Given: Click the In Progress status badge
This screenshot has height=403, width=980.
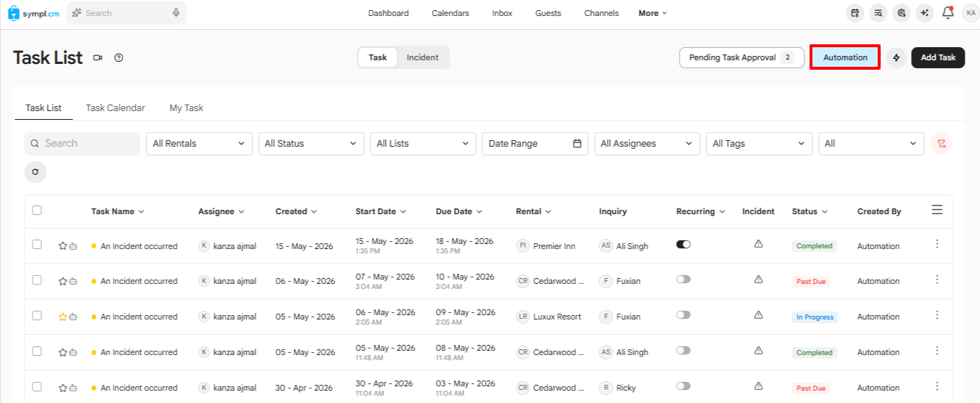Looking at the screenshot, I should tap(815, 317).
